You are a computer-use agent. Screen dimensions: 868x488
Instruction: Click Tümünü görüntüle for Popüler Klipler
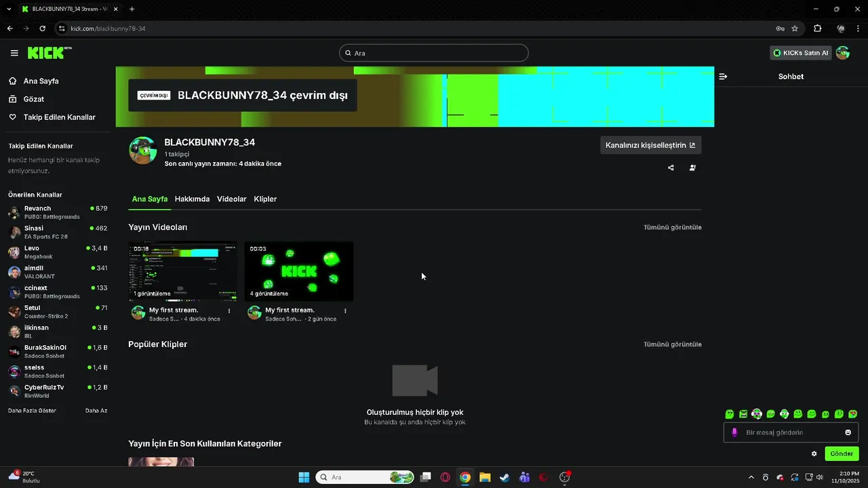673,344
